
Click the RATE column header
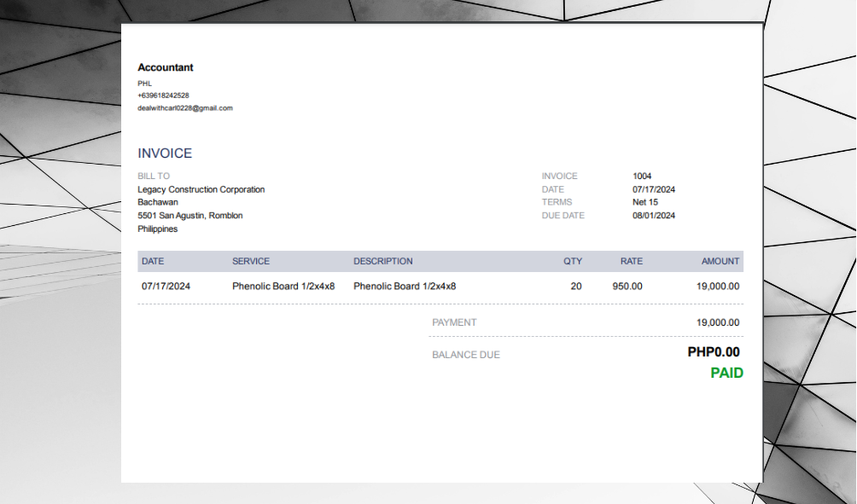click(632, 262)
